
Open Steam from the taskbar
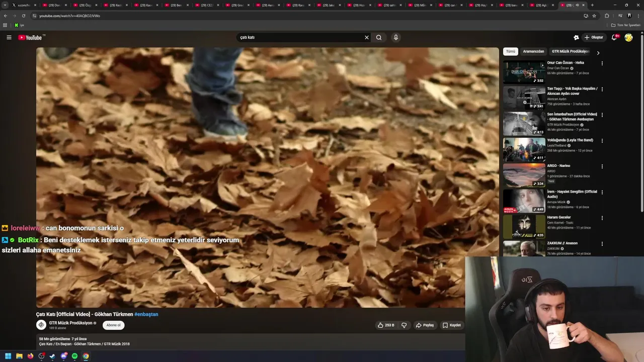52,356
